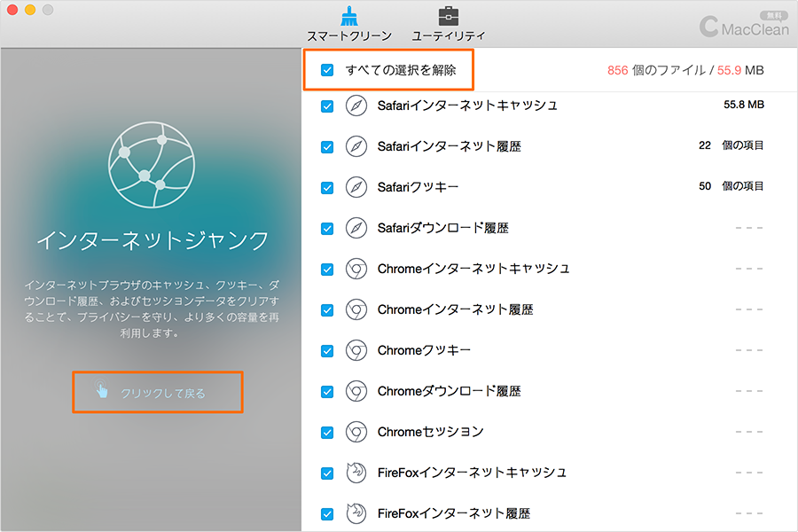Select the Safariクッキー row text
798x532 pixels.
pos(418,187)
